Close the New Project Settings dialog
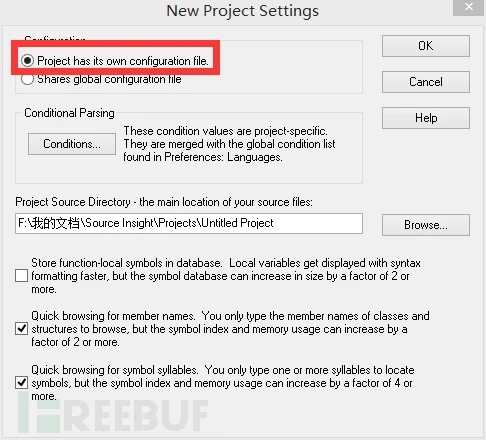486x440 pixels. coord(468,7)
